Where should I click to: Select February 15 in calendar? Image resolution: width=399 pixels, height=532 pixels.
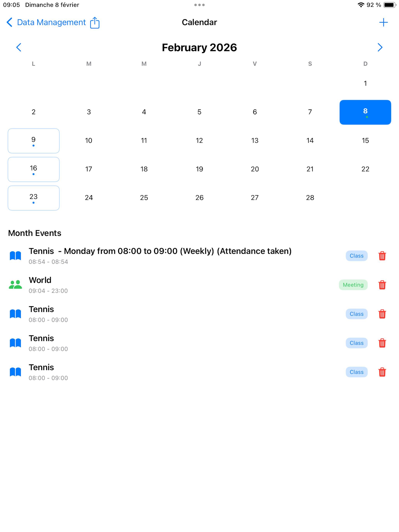click(x=365, y=141)
